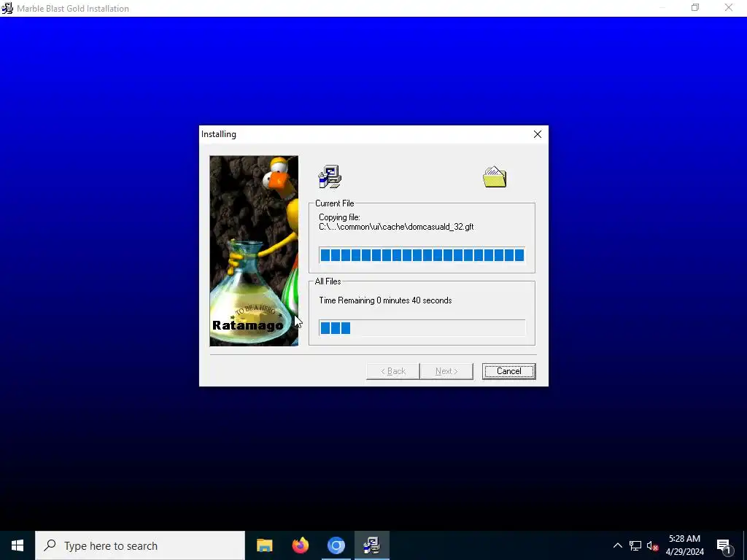Click the yellow folder icon in dialog
This screenshot has width=747, height=560.
pyautogui.click(x=495, y=176)
